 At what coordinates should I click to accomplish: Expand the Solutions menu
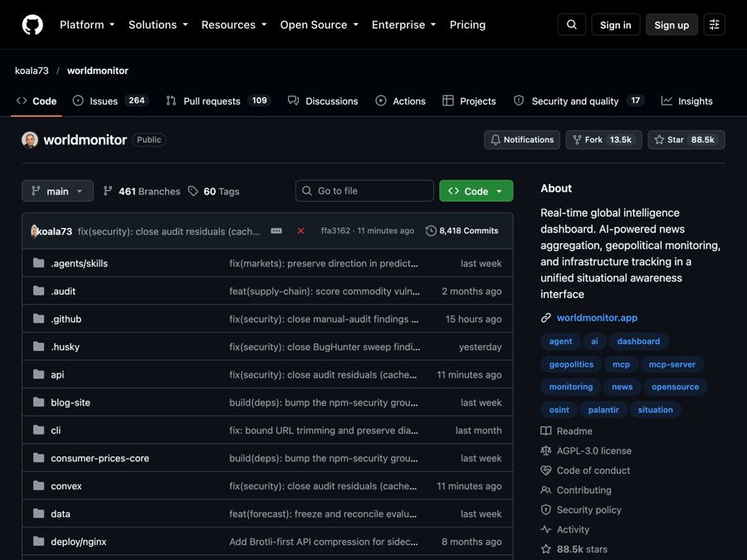click(159, 25)
